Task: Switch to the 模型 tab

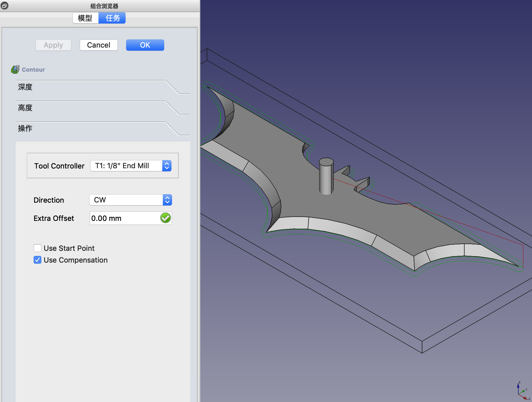Action: [85, 18]
